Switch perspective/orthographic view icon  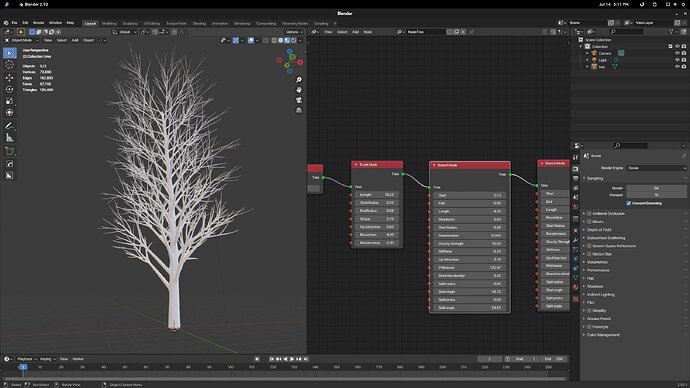click(x=299, y=110)
